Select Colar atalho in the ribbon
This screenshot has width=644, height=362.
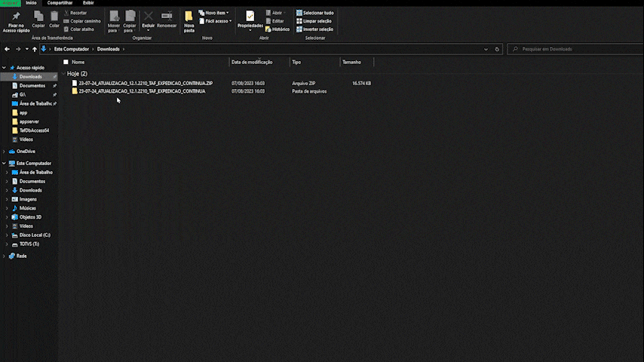coord(79,29)
